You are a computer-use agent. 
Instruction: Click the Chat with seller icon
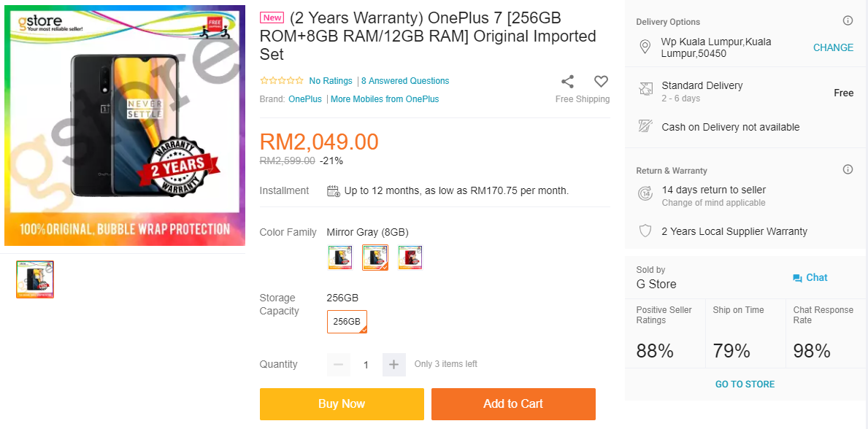pyautogui.click(x=797, y=278)
